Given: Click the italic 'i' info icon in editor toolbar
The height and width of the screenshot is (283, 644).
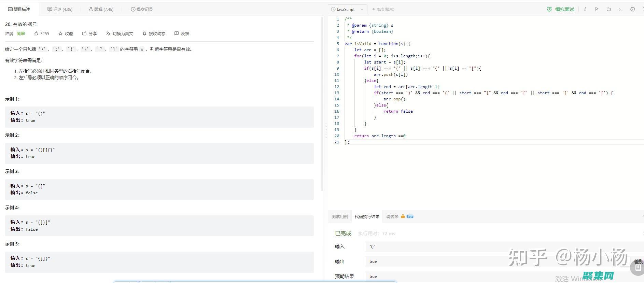Looking at the screenshot, I should click(x=585, y=9).
